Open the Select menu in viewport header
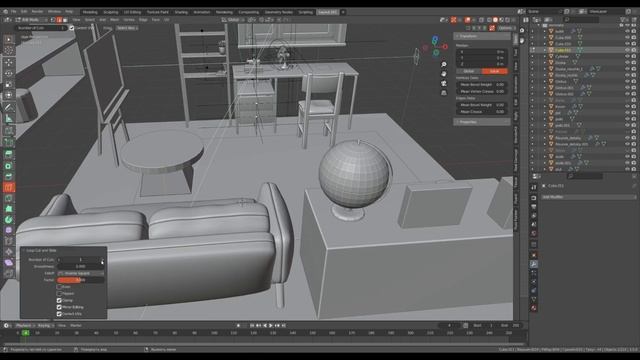The width and height of the screenshot is (640, 360). (89, 20)
